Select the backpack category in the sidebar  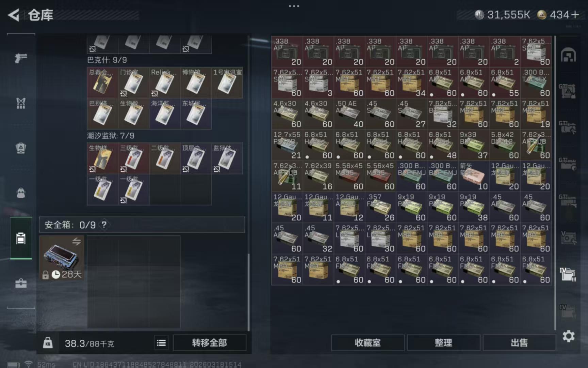point(21,193)
